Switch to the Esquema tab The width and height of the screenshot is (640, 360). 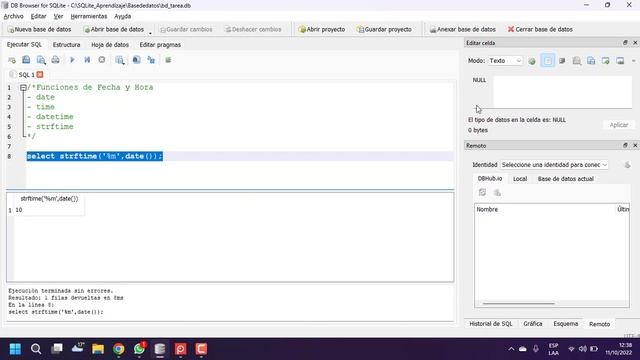point(565,324)
